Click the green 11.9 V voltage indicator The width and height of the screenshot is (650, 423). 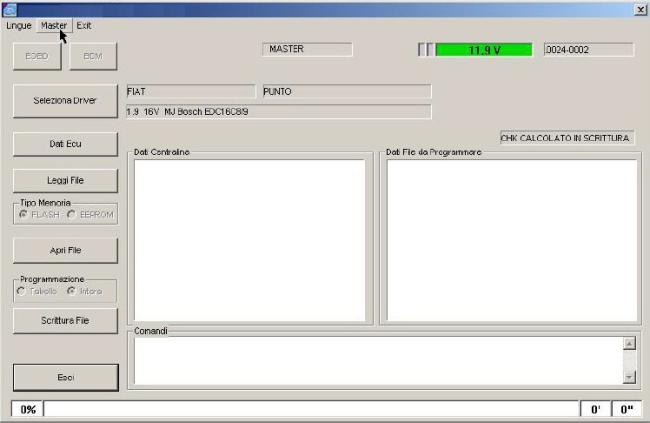(484, 50)
